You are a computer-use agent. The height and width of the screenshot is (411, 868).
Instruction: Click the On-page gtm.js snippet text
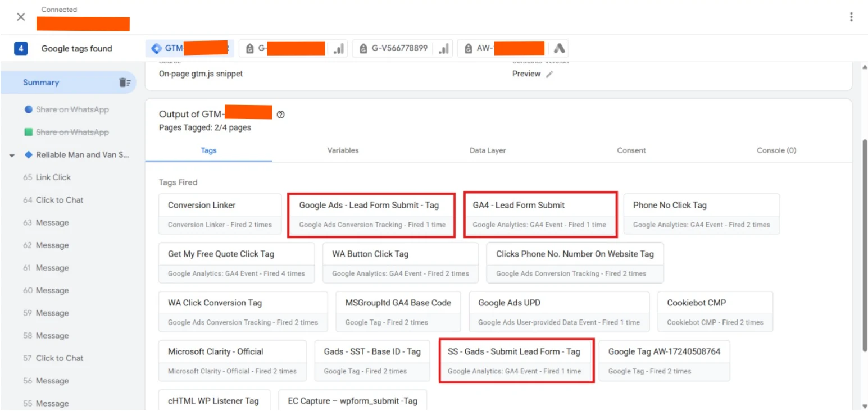click(201, 74)
